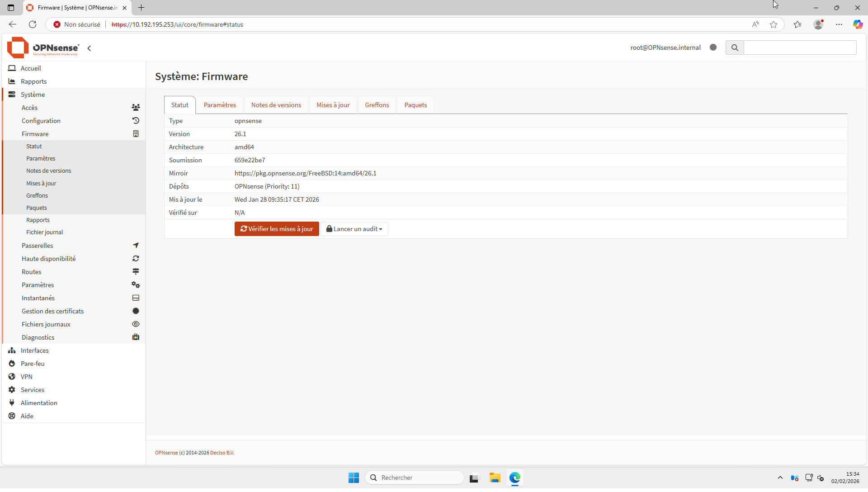The width and height of the screenshot is (868, 492).
Task: Focus the top-right search input field
Action: click(x=800, y=47)
